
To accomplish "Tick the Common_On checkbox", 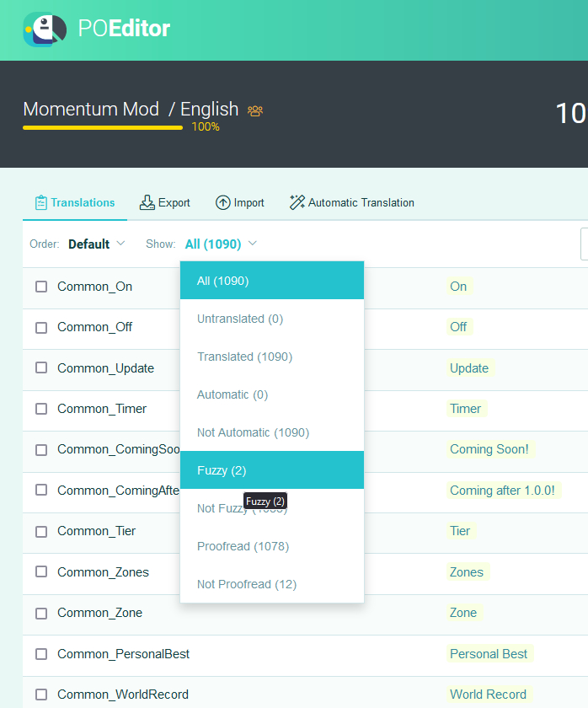I will (41, 287).
